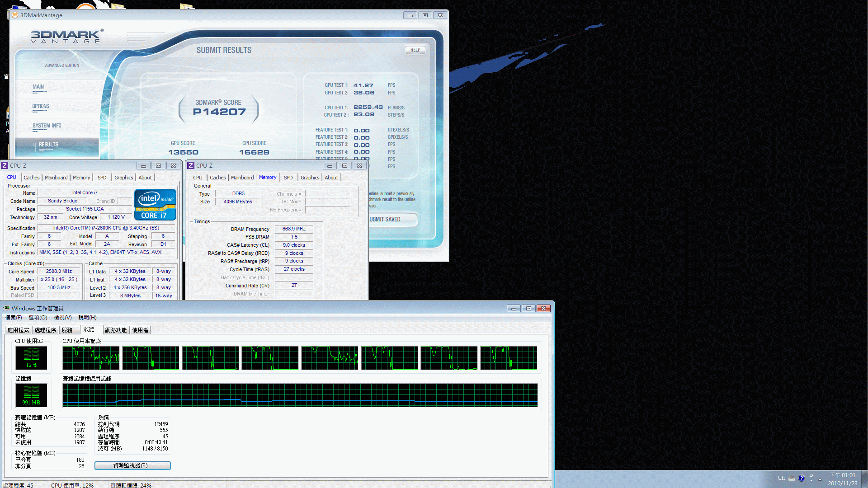Viewport: 868px width, 488px height.
Task: Click the blue help question mark tray icon
Action: click(801, 478)
